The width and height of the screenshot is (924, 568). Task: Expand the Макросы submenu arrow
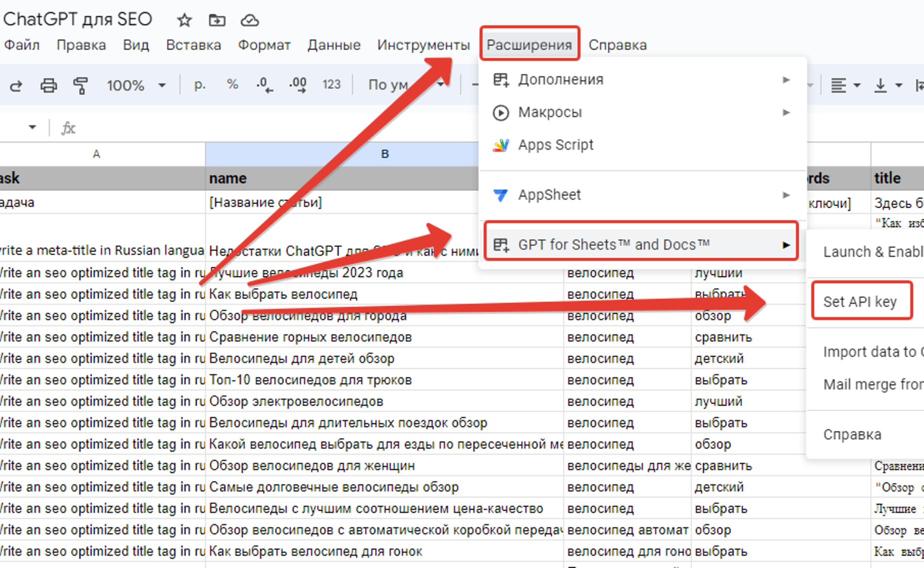tap(786, 112)
